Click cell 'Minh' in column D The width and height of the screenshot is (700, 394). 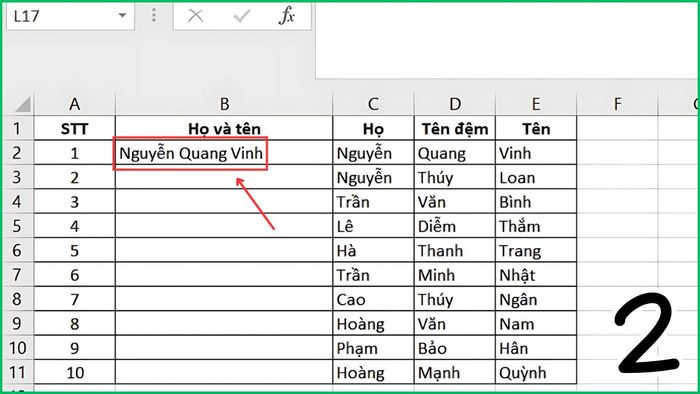point(454,275)
